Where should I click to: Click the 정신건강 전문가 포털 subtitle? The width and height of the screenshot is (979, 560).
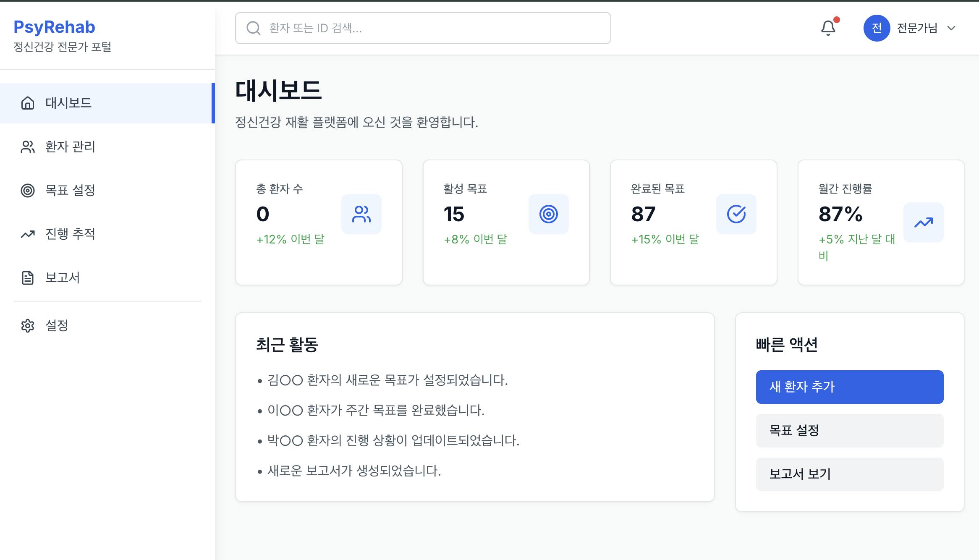point(63,47)
